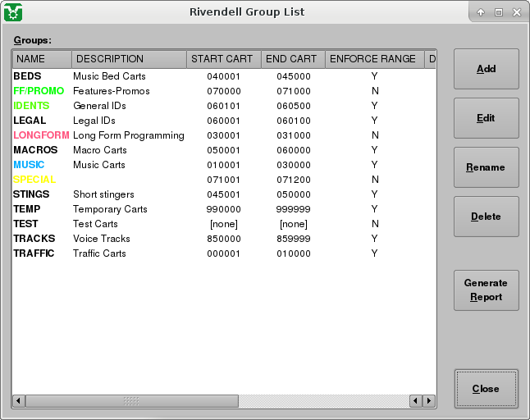Click the scroll left arrow on horizontal scrollbar

18,401
